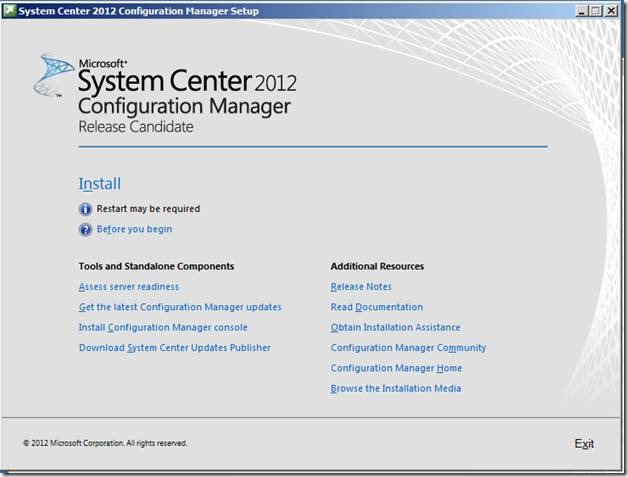Click the System Center 2012 title bar
This screenshot has width=628, height=477.
pos(300,11)
